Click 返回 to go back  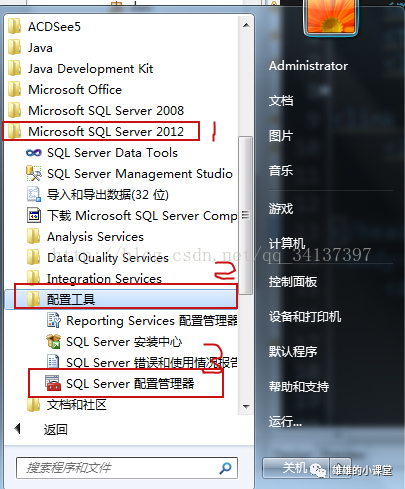tap(56, 429)
